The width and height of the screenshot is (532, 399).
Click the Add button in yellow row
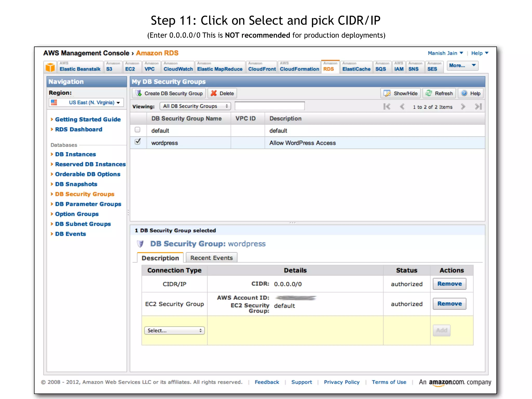[x=442, y=330]
